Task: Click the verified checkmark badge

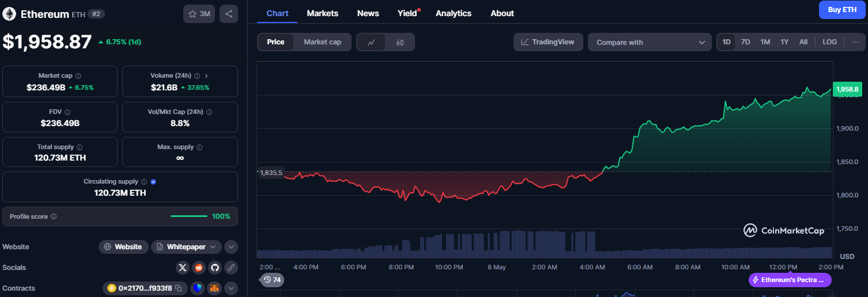Action: [x=153, y=182]
